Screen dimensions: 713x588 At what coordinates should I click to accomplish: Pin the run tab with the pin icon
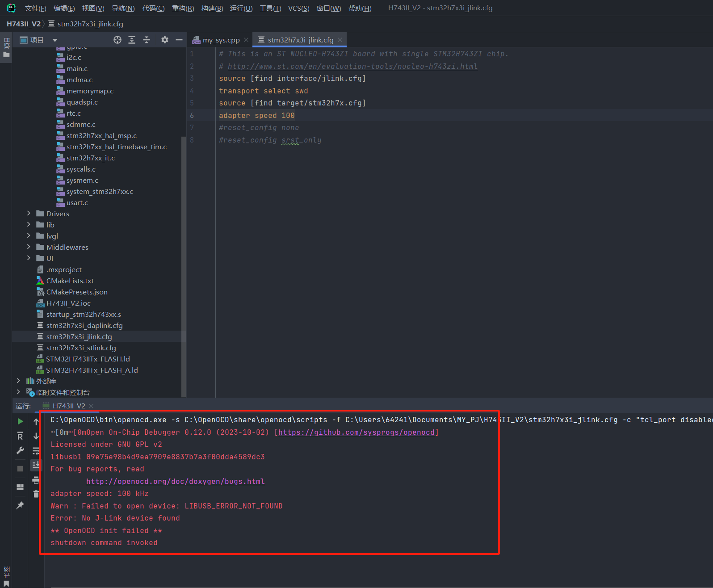click(x=20, y=505)
